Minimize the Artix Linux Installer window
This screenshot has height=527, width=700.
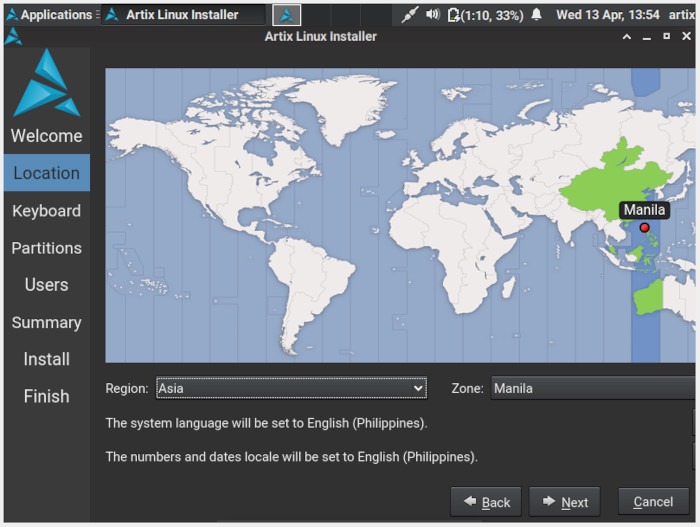click(646, 38)
